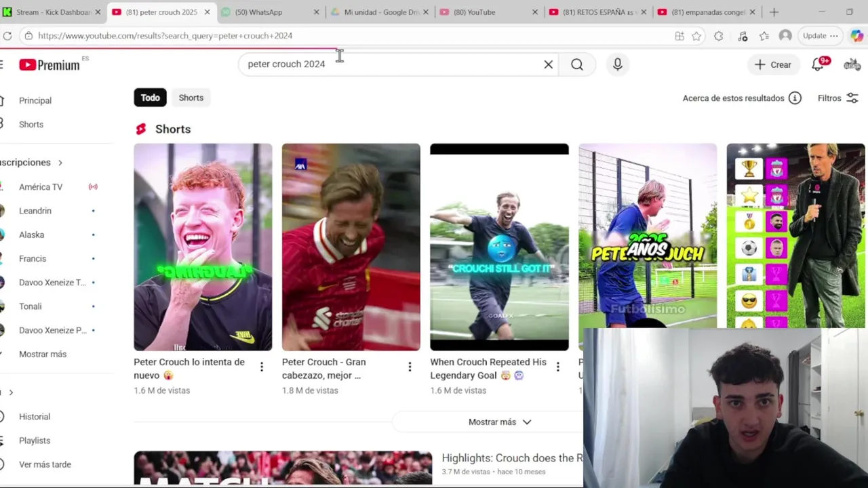
Task: Close the 'peter crouch 2025' tab
Action: pos(207,12)
